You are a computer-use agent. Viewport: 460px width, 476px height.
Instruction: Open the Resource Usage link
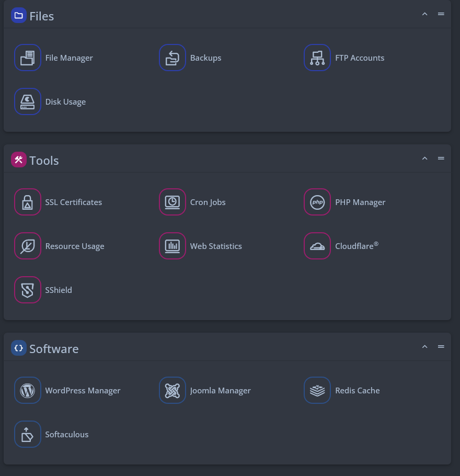74,246
